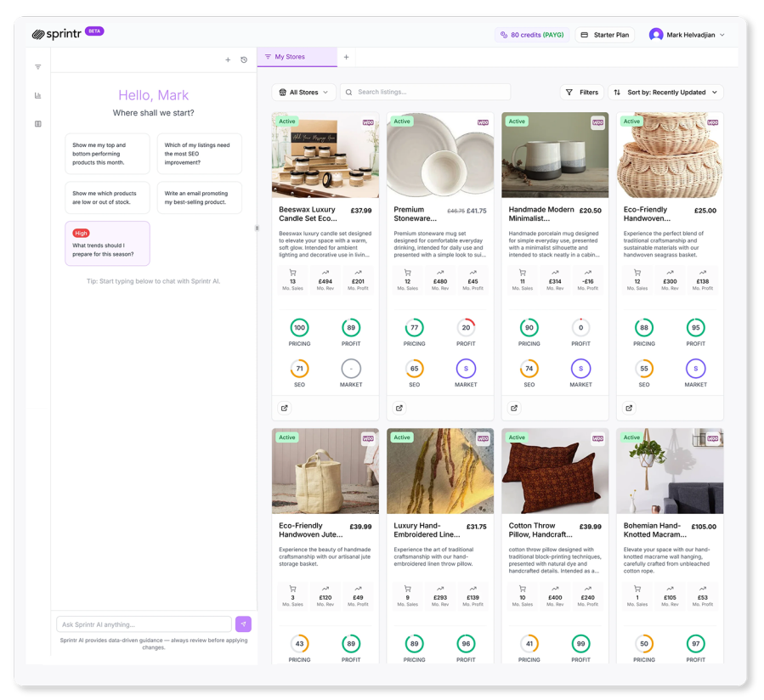Click empty MARKET ring on Beeswax card

[351, 369]
